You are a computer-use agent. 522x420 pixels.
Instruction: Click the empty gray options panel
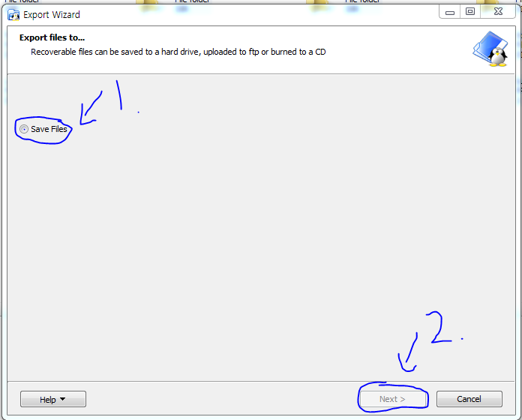click(x=261, y=228)
